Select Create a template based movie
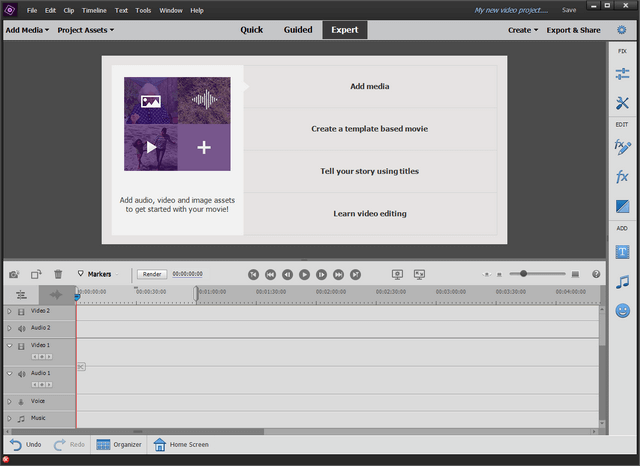The image size is (640, 466). point(370,129)
